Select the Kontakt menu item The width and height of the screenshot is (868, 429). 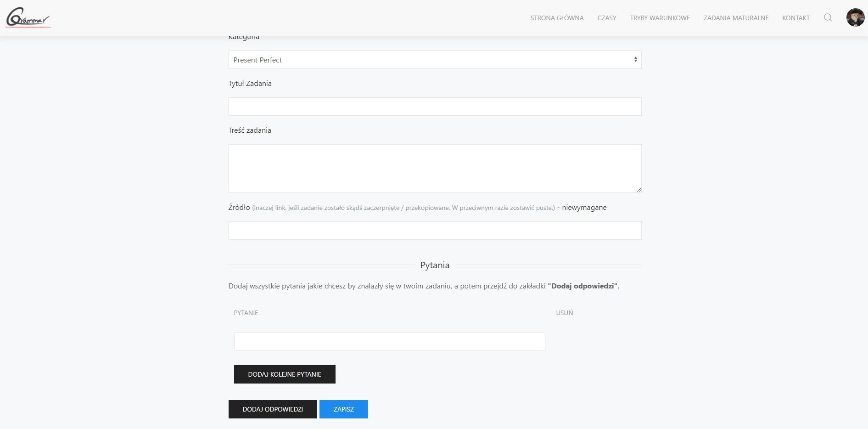tap(795, 18)
